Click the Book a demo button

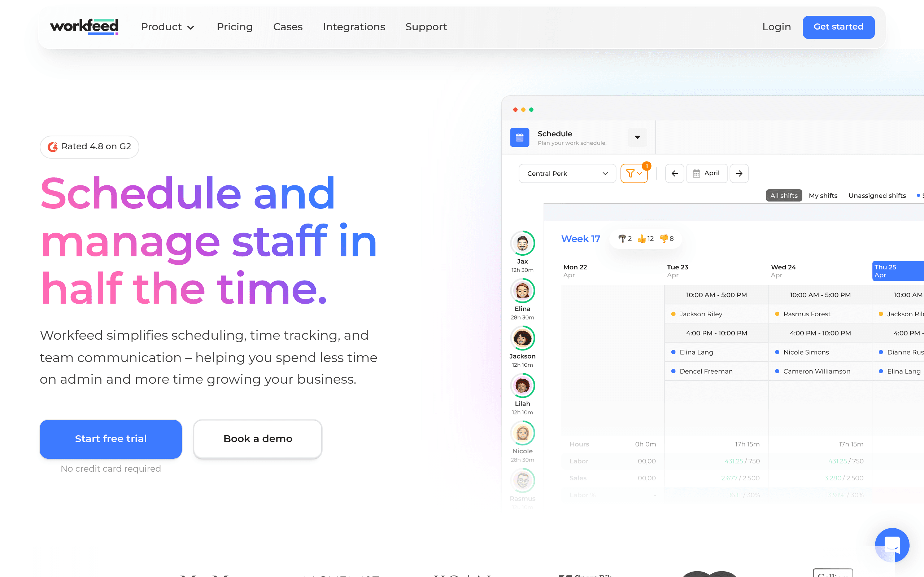click(258, 439)
